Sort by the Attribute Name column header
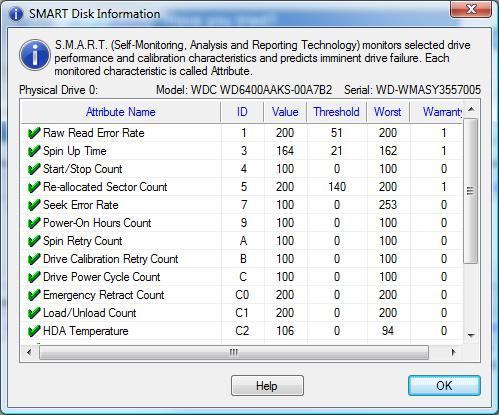Image resolution: width=499 pixels, height=415 pixels. coord(120,112)
